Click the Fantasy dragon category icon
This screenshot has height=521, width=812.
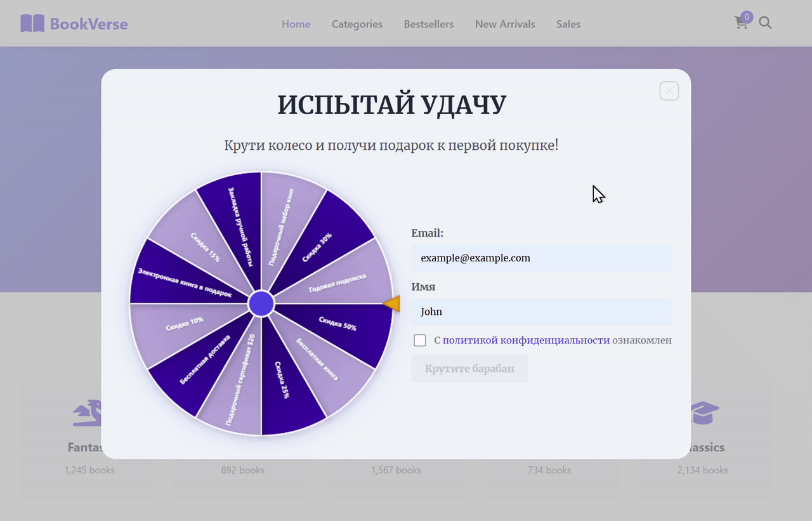point(87,412)
